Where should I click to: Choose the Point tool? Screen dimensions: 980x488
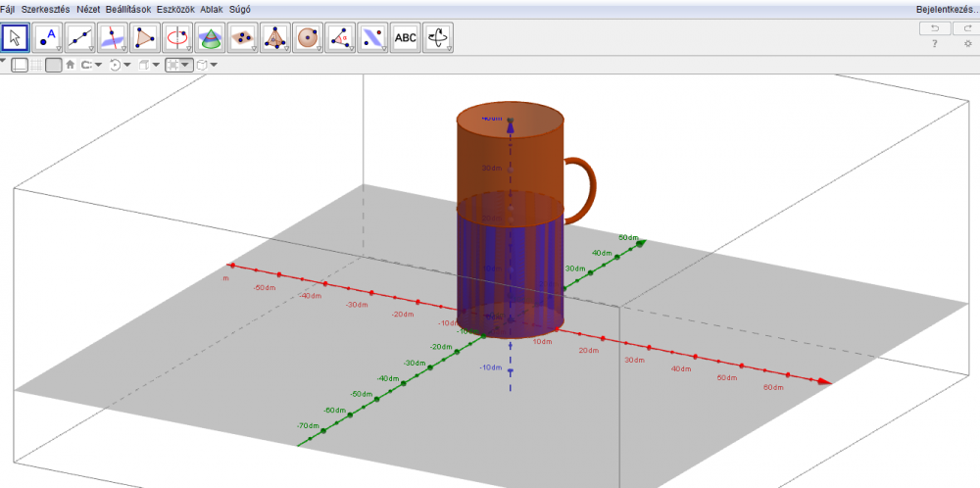(x=48, y=38)
